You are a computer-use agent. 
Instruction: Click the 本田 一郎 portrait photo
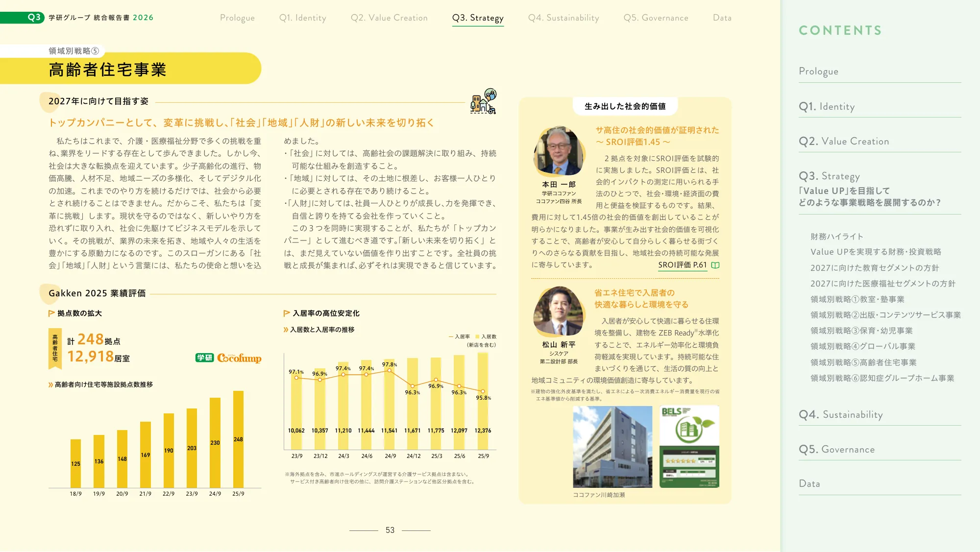tap(559, 152)
